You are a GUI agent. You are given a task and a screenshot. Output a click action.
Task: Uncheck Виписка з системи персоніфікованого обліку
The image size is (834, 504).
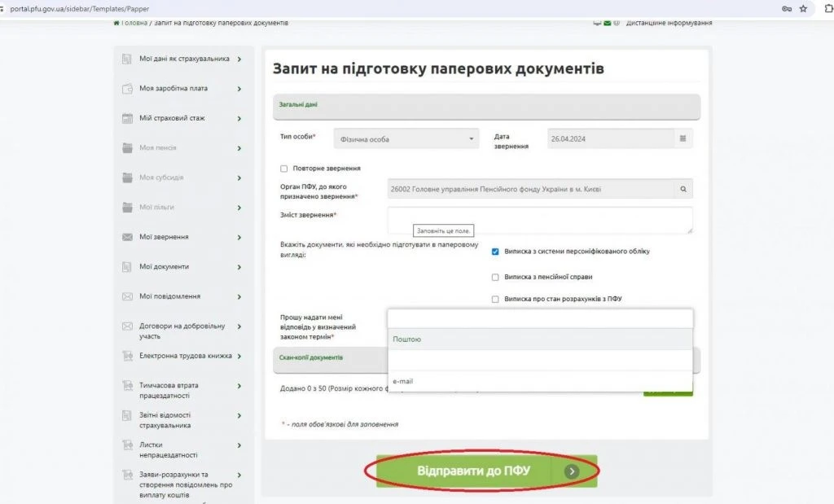click(495, 252)
